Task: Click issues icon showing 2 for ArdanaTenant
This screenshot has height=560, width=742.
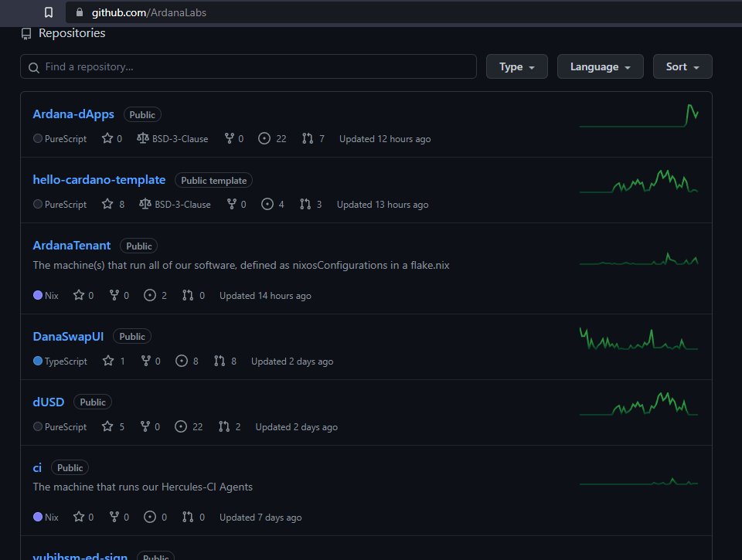Action: (149, 295)
